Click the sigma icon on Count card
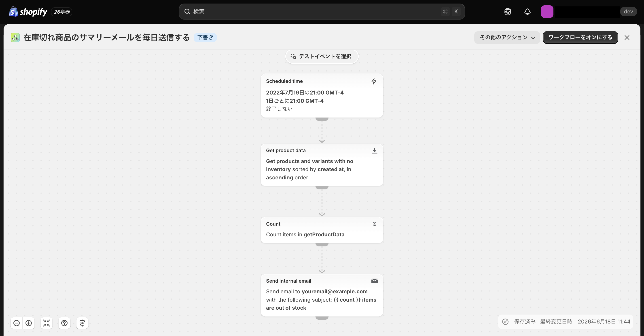644x336 pixels. (x=374, y=224)
